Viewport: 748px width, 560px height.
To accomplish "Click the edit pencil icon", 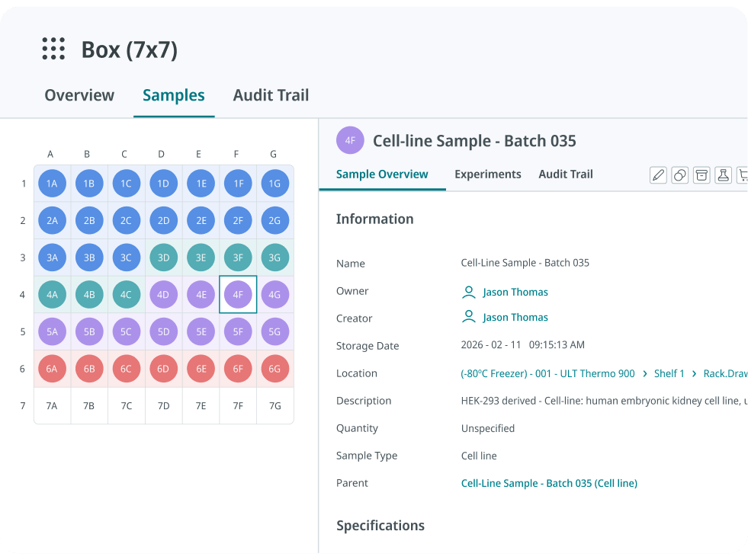I will click(x=658, y=175).
